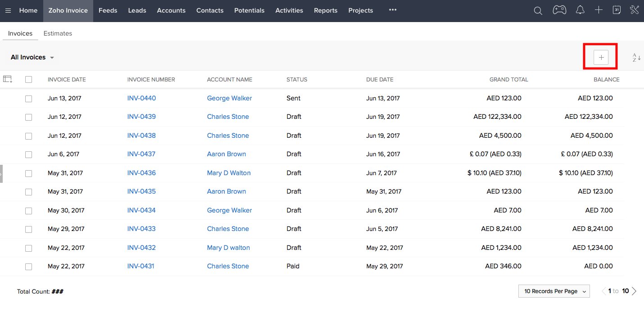The width and height of the screenshot is (644, 317).
Task: Click the search magnifier icon
Action: coord(538,10)
